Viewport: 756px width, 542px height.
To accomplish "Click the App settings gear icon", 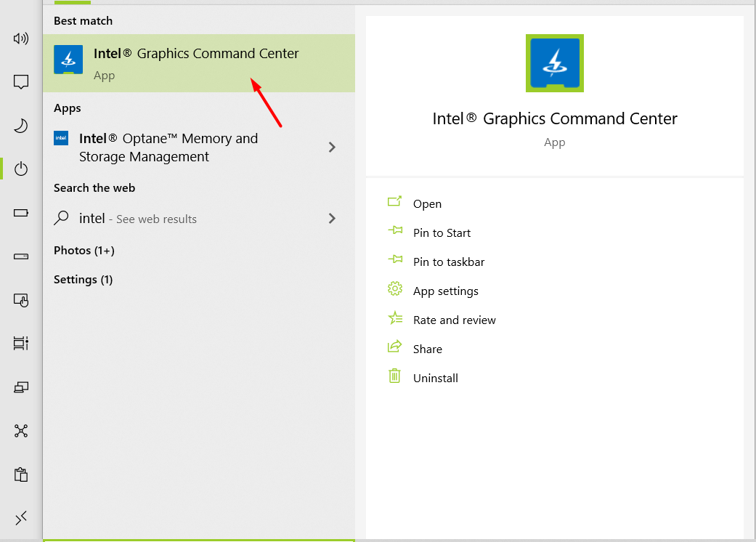I will [x=395, y=289].
